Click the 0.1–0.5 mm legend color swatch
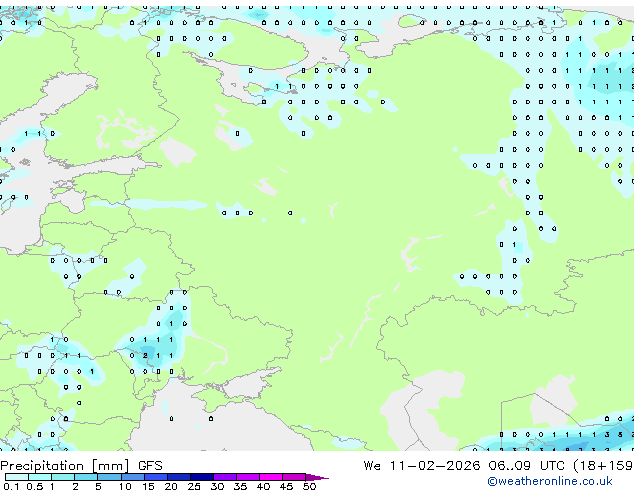 coord(17,477)
